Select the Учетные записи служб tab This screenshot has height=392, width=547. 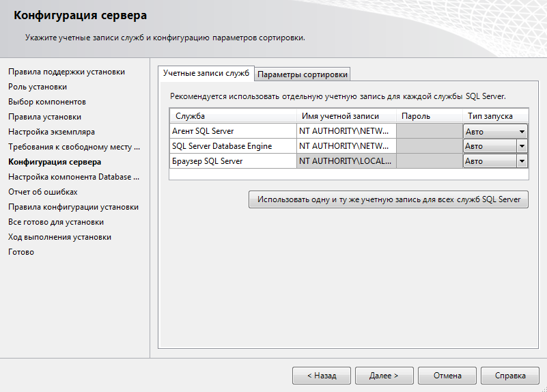tap(206, 73)
